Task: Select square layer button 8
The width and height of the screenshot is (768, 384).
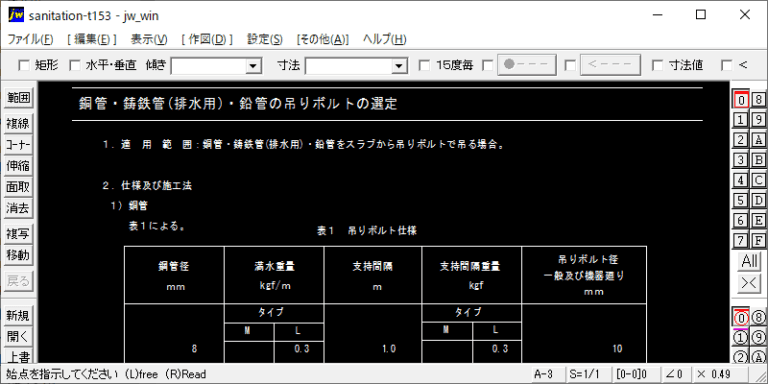Action: click(x=758, y=99)
